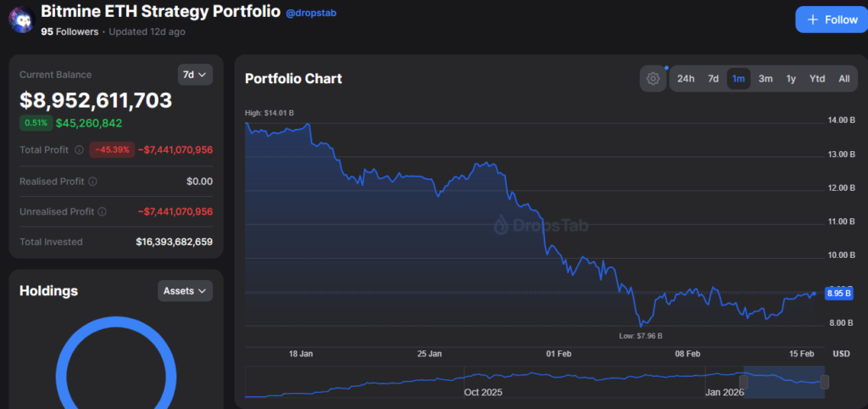Click the Realised Profit info icon
The width and height of the screenshot is (868, 409).
click(92, 181)
